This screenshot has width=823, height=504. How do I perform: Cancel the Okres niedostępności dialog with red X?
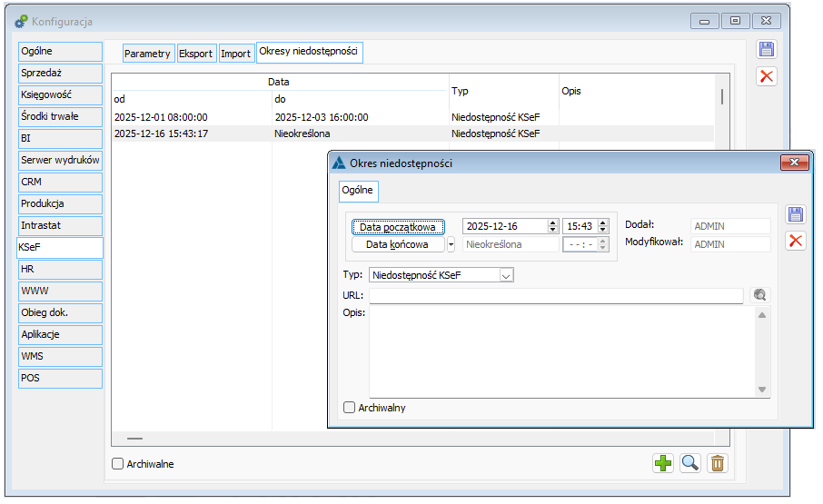tap(795, 242)
